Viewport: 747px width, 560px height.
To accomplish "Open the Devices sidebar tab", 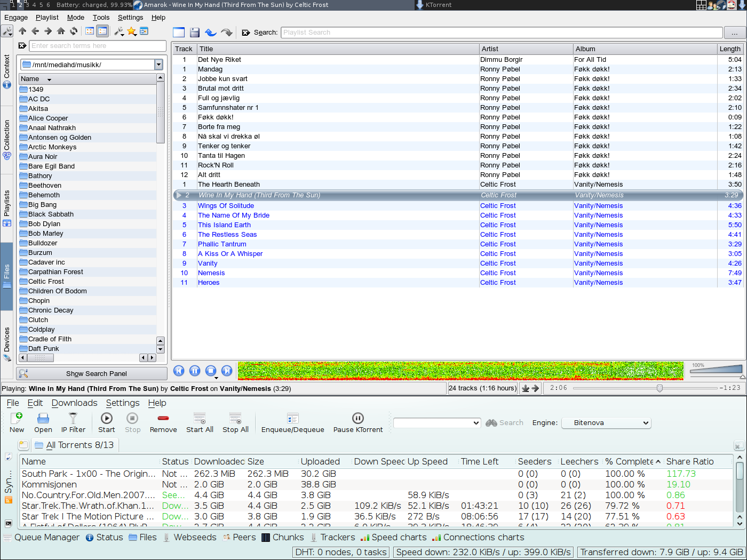I will [6, 345].
